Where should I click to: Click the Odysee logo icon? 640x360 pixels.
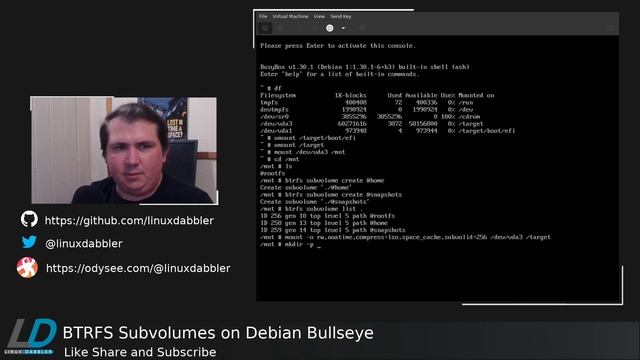[x=27, y=267]
